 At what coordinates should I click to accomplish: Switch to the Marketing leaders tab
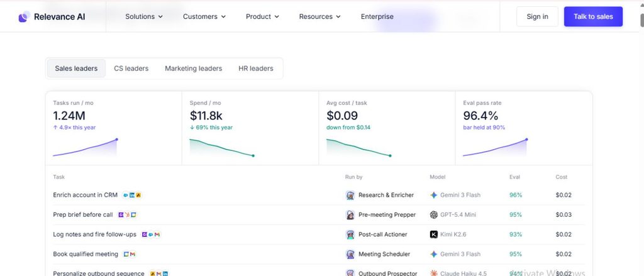pyautogui.click(x=194, y=68)
